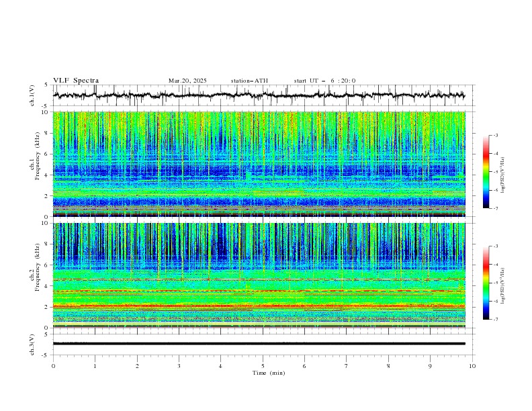Click the -6 label on ch.2 color bar
This screenshot has width=532, height=411.
click(x=495, y=301)
